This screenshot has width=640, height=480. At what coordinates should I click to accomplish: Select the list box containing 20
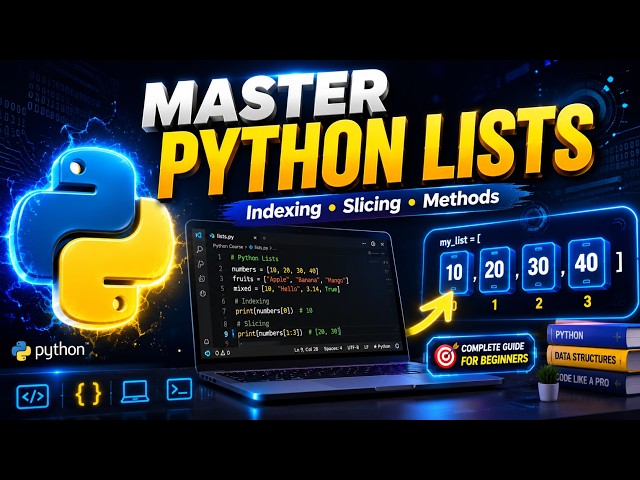click(x=495, y=269)
